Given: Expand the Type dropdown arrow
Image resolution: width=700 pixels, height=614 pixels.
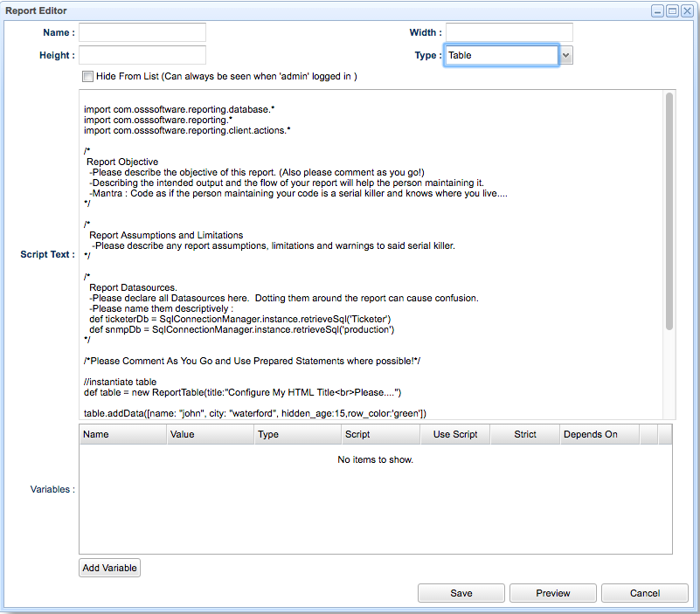Looking at the screenshot, I should 566,55.
